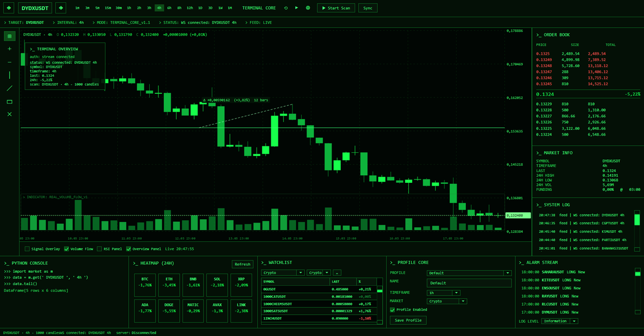Image resolution: width=644 pixels, height=336 pixels.
Task: Select the grid tool in left toolbar
Action: [x=9, y=36]
